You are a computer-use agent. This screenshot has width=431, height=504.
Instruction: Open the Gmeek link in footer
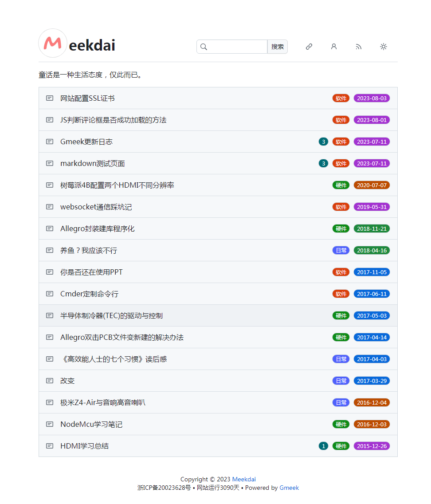pos(289,488)
